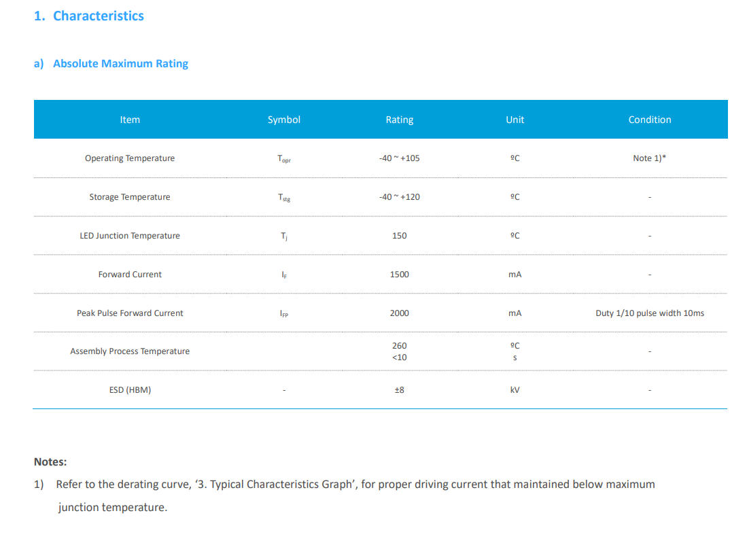Click the '1. Characteristics' section heading
The width and height of the screenshot is (747, 560).
tap(89, 16)
